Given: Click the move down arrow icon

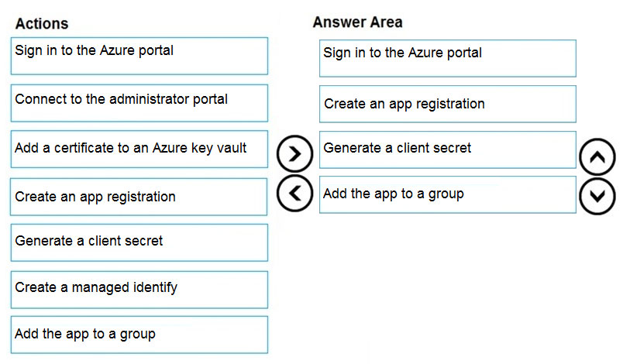Looking at the screenshot, I should (597, 196).
